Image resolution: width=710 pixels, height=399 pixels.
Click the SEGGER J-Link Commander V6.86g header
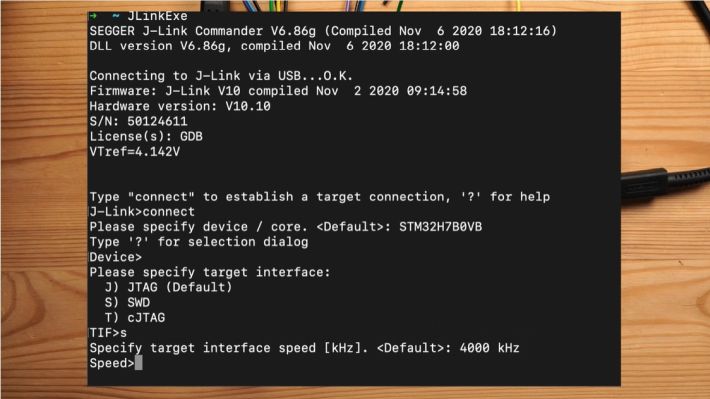[202, 31]
